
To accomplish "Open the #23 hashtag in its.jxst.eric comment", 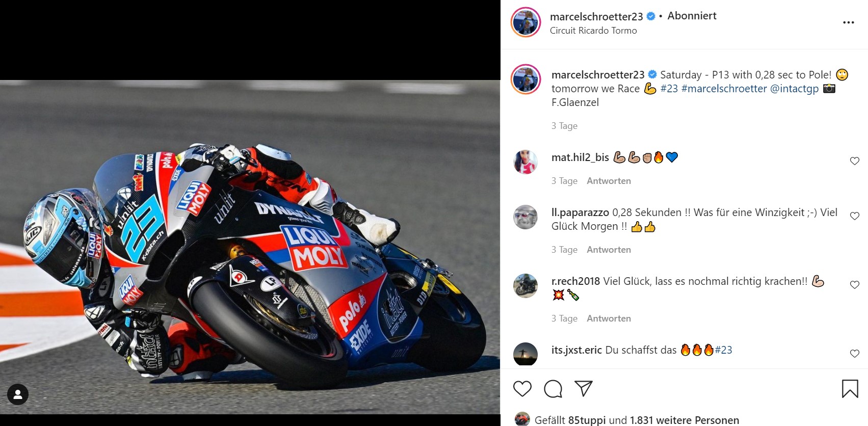I will click(x=723, y=350).
